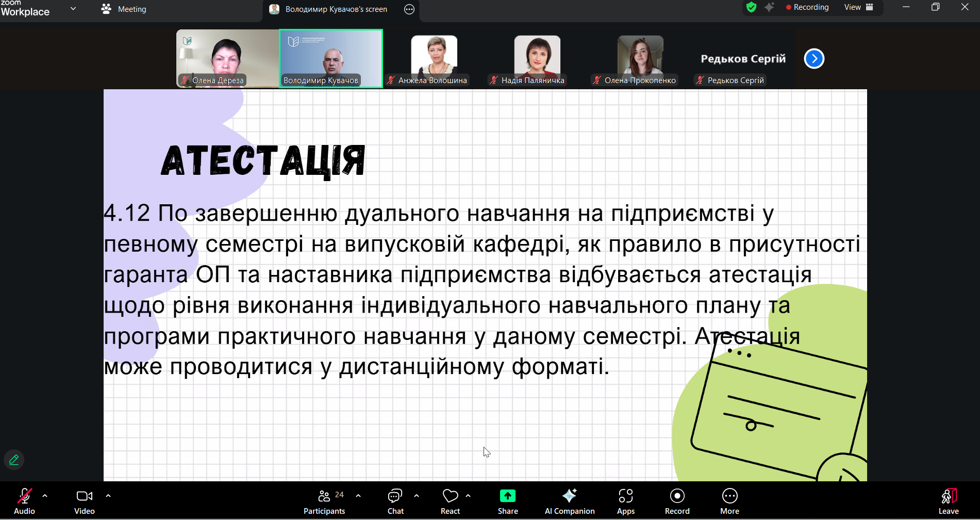This screenshot has height=520, width=980.
Task: Open the More options menu
Action: 729,501
